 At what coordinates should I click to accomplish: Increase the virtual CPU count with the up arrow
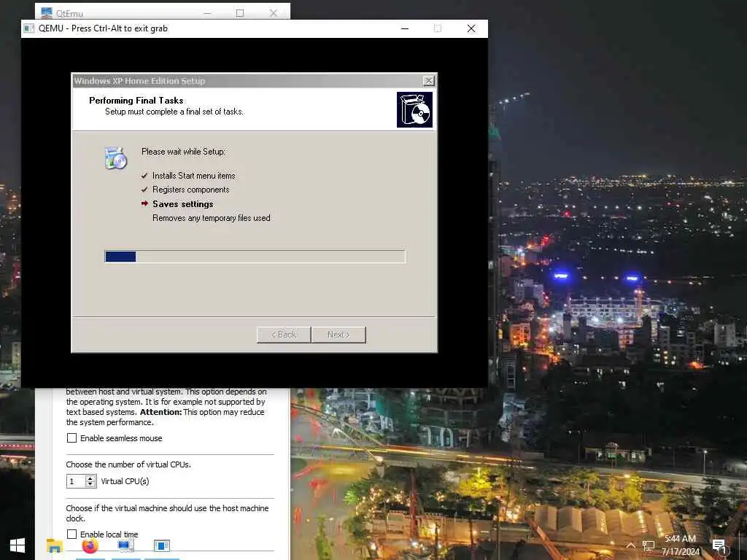click(90, 478)
